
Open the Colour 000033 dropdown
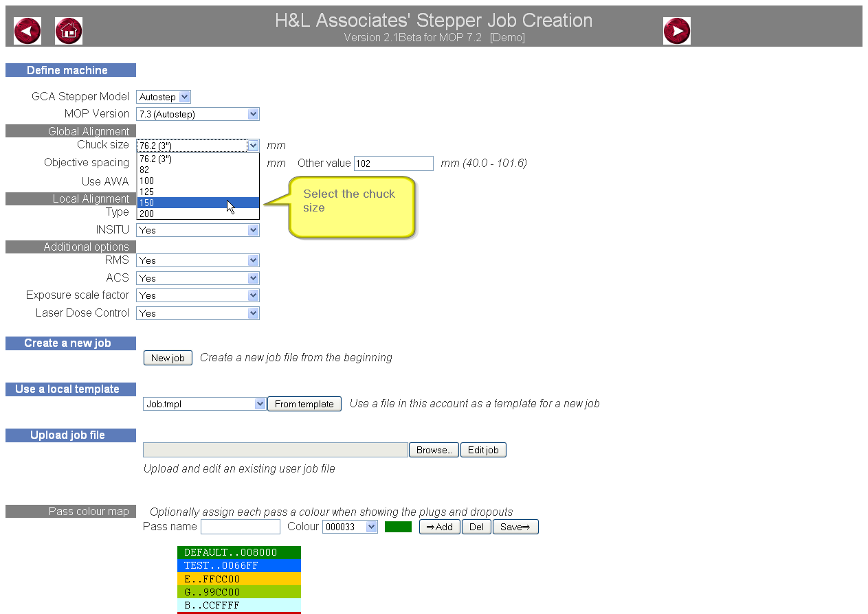[350, 527]
